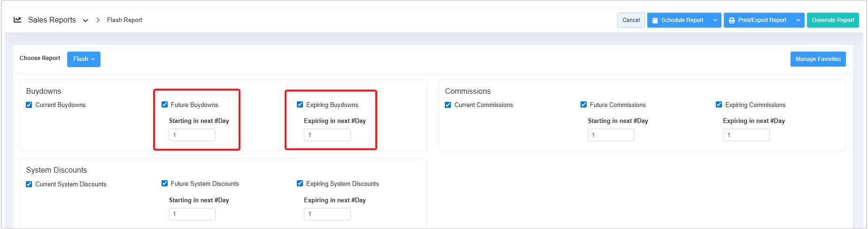Open the Flash report chooser dropdown
This screenshot has width=868, height=229.
coord(84,59)
